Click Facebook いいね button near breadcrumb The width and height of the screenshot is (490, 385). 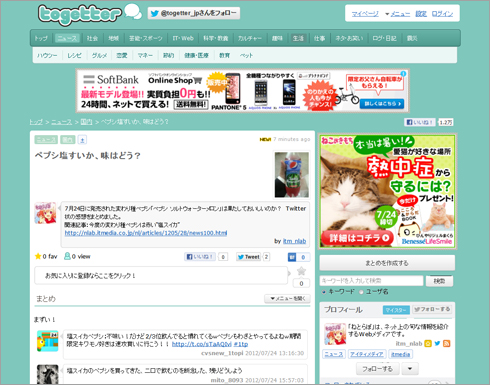(419, 122)
